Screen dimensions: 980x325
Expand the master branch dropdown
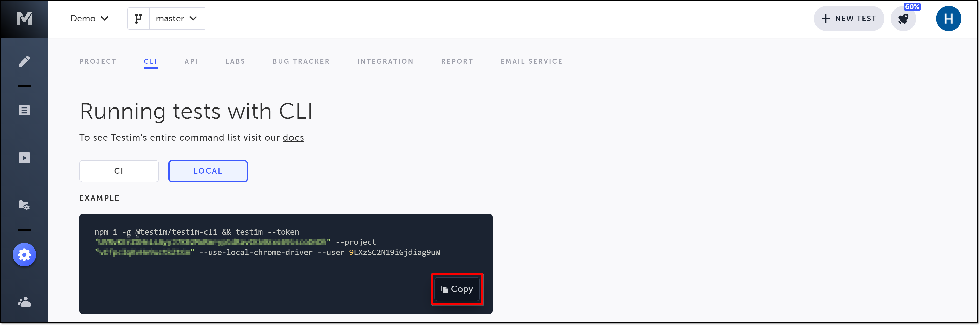pyautogui.click(x=177, y=18)
